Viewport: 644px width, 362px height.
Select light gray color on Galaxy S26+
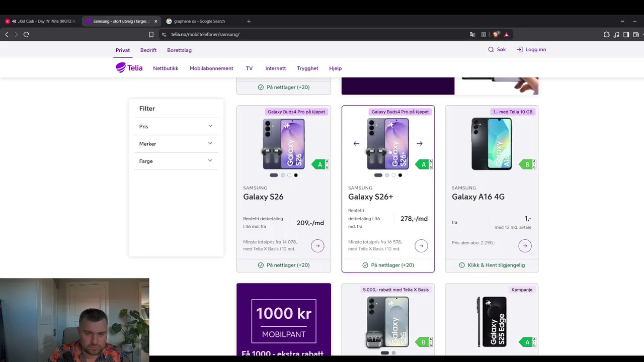coord(387,175)
